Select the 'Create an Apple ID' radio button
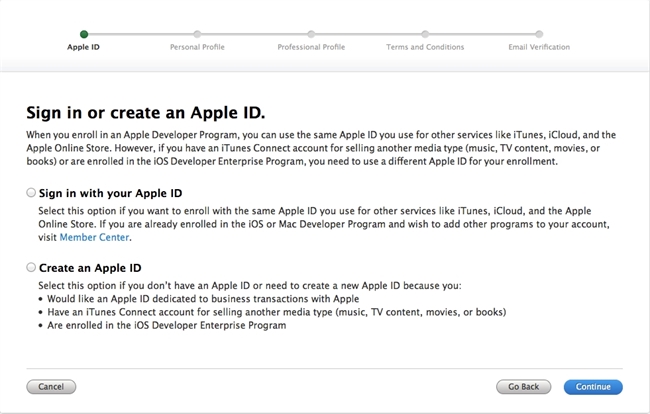650x414 pixels. [x=31, y=268]
